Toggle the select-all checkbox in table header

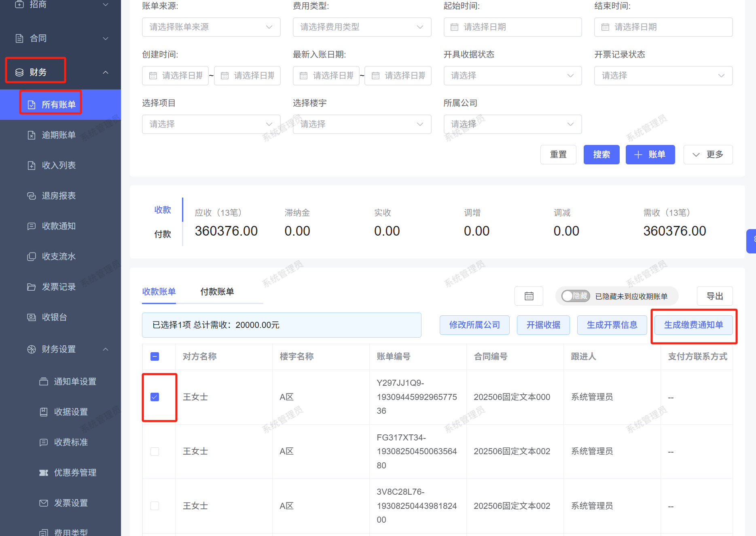[155, 356]
